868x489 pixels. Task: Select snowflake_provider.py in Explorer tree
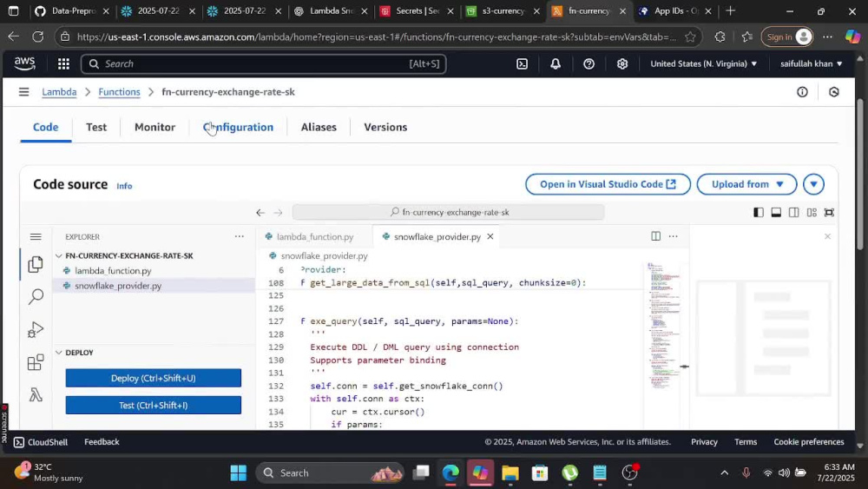[118, 286]
